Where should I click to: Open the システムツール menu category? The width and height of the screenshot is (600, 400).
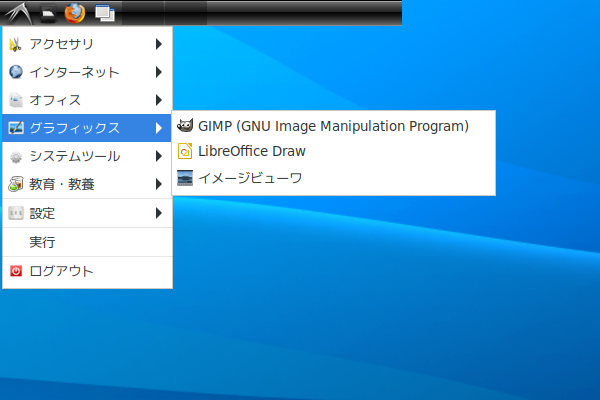87,156
